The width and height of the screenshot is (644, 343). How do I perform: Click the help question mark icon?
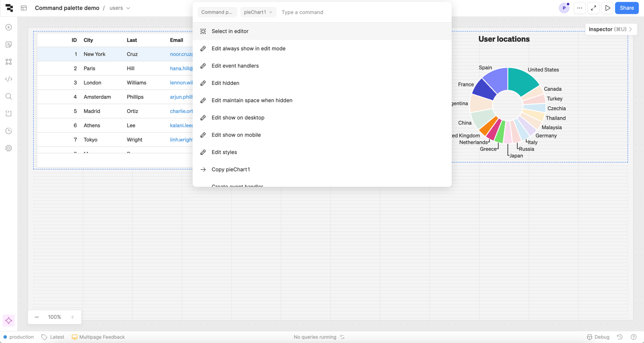634,337
